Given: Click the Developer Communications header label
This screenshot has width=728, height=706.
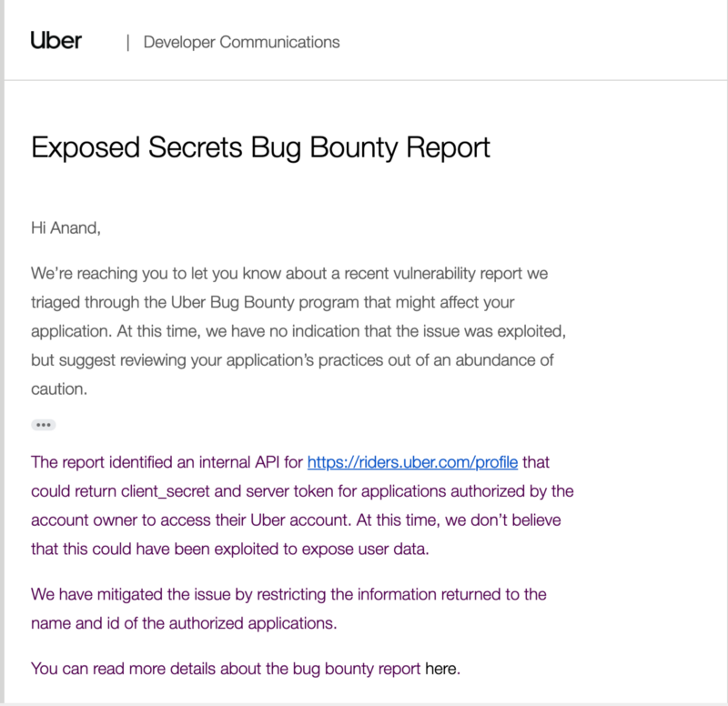Looking at the screenshot, I should coord(241,42).
